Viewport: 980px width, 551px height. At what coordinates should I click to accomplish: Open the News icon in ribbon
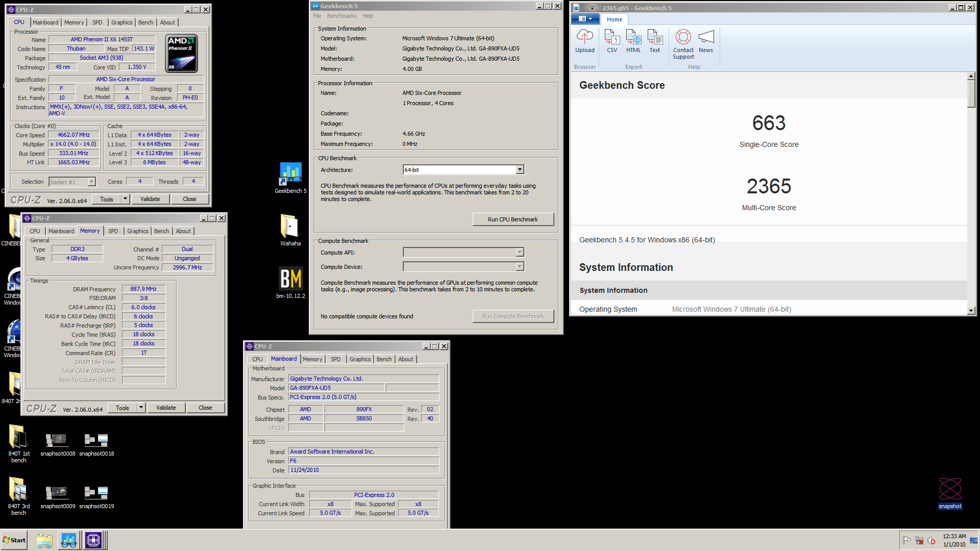tap(706, 41)
